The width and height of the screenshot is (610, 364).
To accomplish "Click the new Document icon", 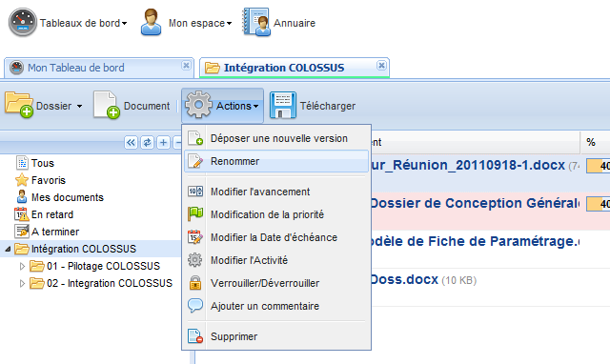I will [106, 105].
